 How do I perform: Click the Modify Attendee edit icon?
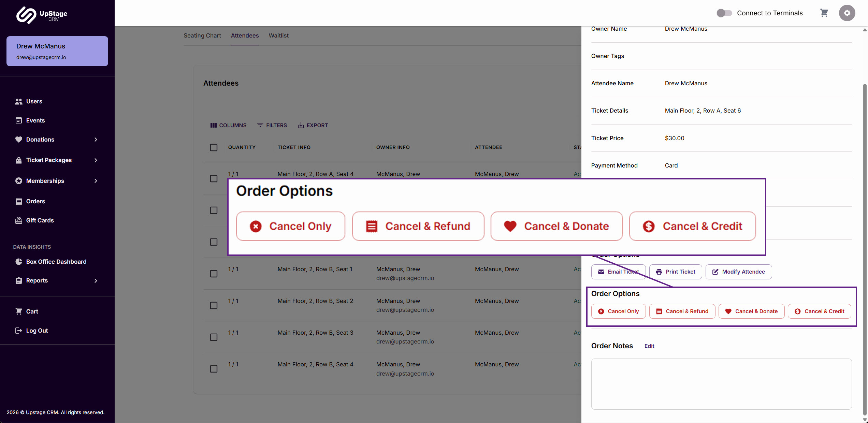715,272
